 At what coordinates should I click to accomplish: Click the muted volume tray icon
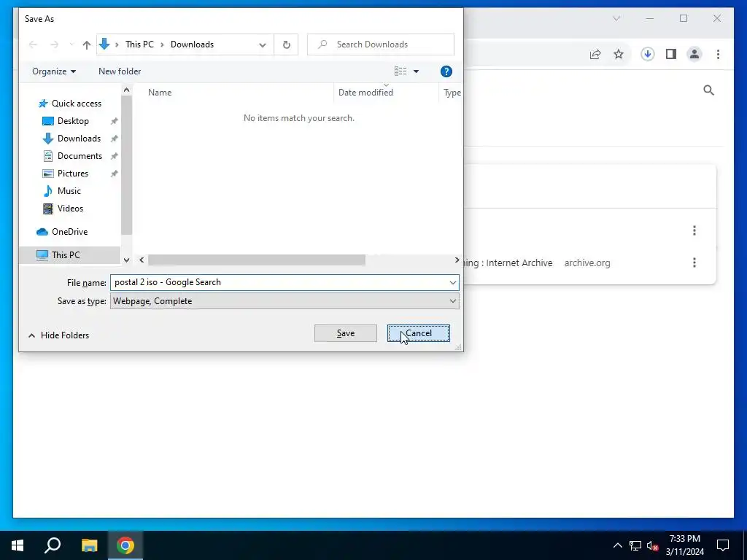[653, 545]
